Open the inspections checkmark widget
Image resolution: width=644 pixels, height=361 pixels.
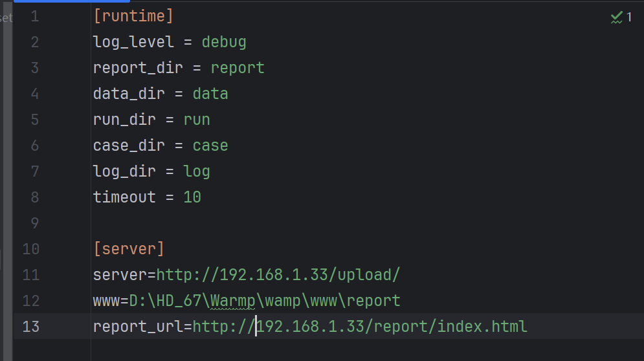621,17
